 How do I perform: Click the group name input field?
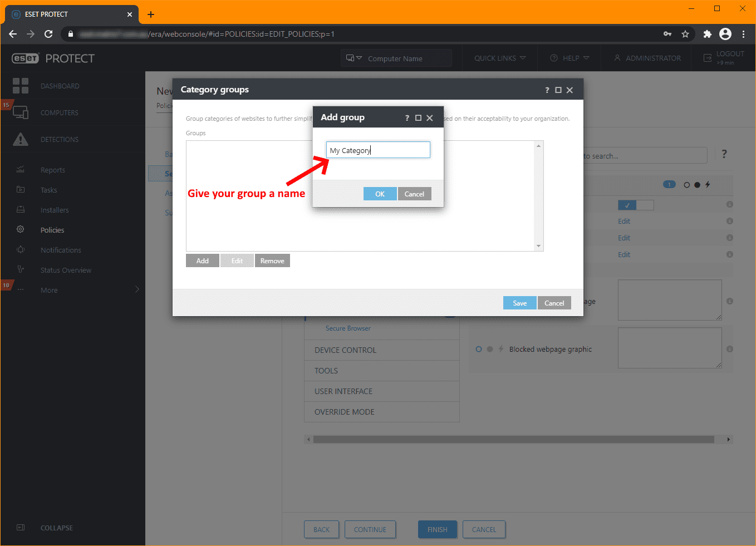point(378,150)
